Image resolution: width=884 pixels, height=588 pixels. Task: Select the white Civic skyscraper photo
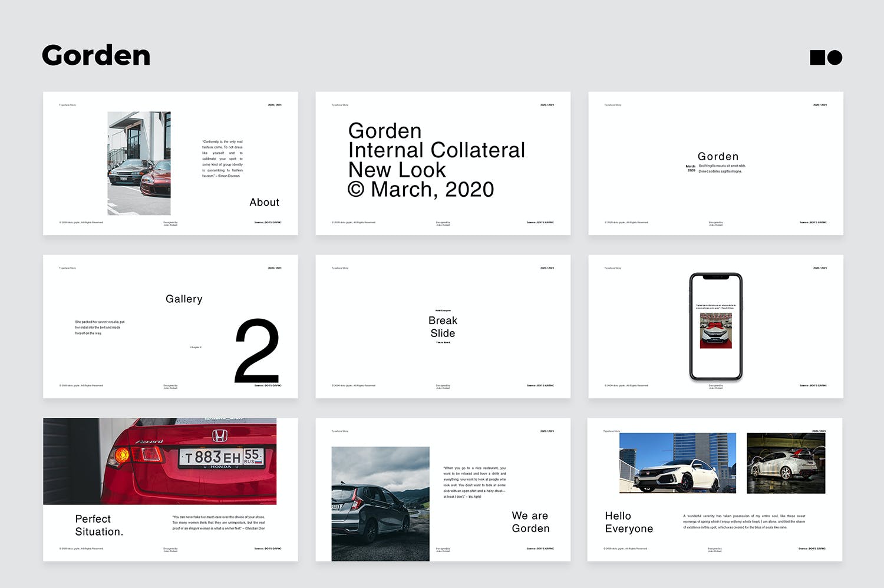677,463
